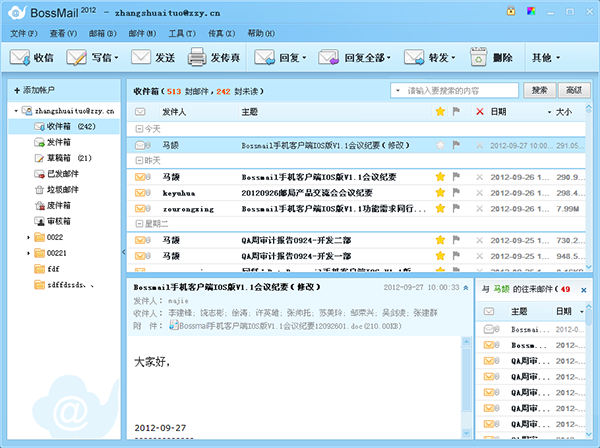Open the 审核箱 review folder
This screenshot has width=600, height=448.
point(52,222)
